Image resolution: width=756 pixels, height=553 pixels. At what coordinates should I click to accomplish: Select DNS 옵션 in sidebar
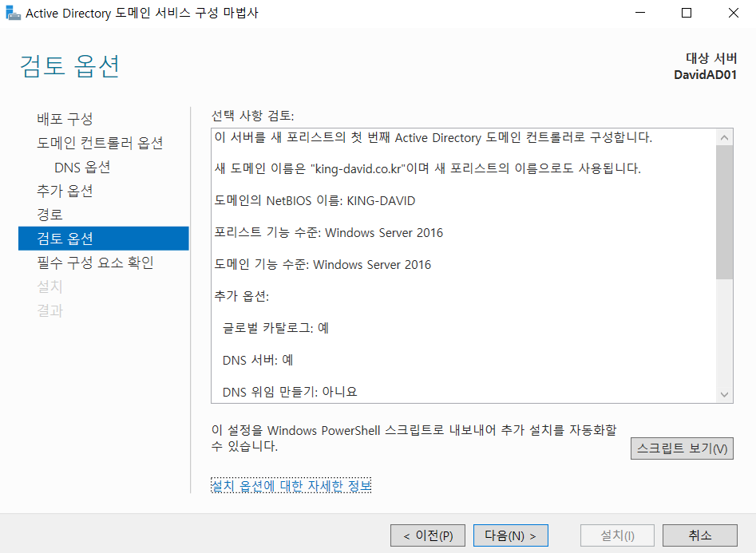(82, 167)
